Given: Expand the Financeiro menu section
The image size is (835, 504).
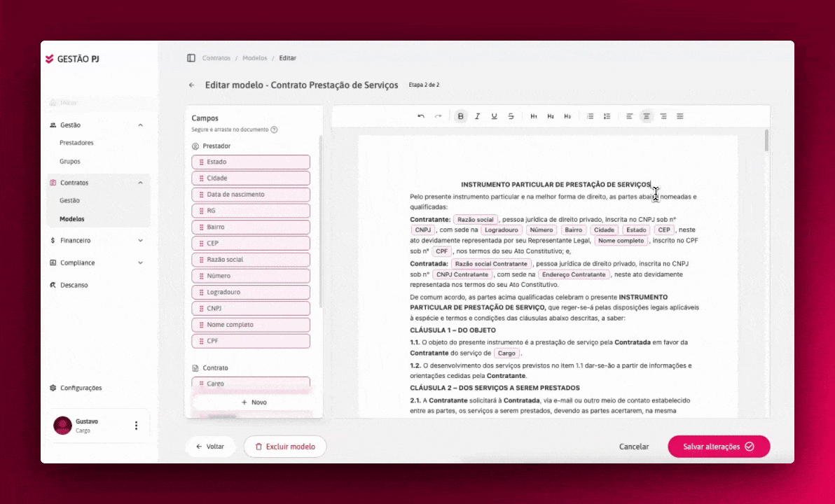Looking at the screenshot, I should click(x=141, y=241).
